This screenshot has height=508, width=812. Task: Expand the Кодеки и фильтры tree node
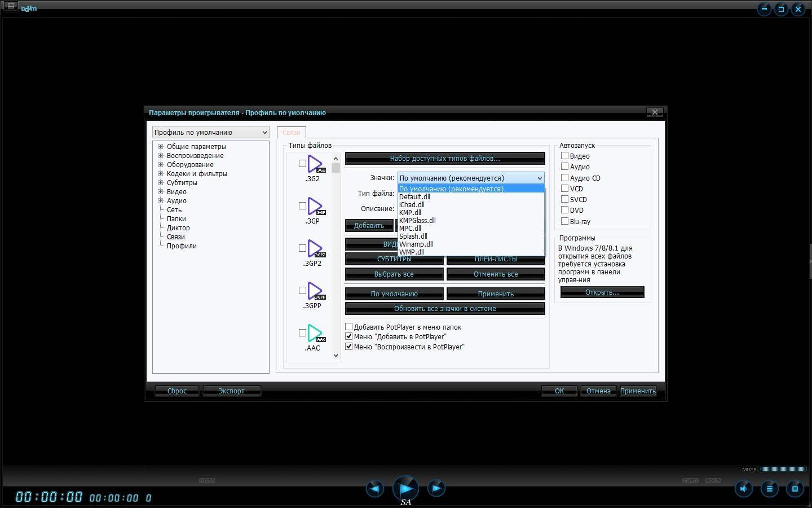(161, 173)
